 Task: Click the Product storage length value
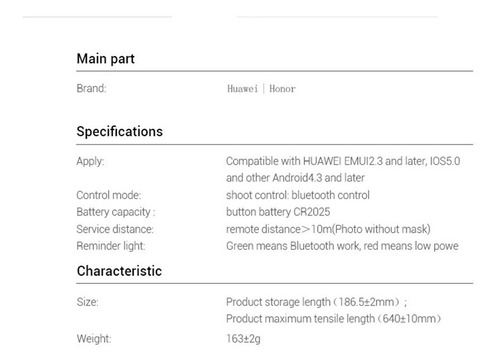pos(316,302)
